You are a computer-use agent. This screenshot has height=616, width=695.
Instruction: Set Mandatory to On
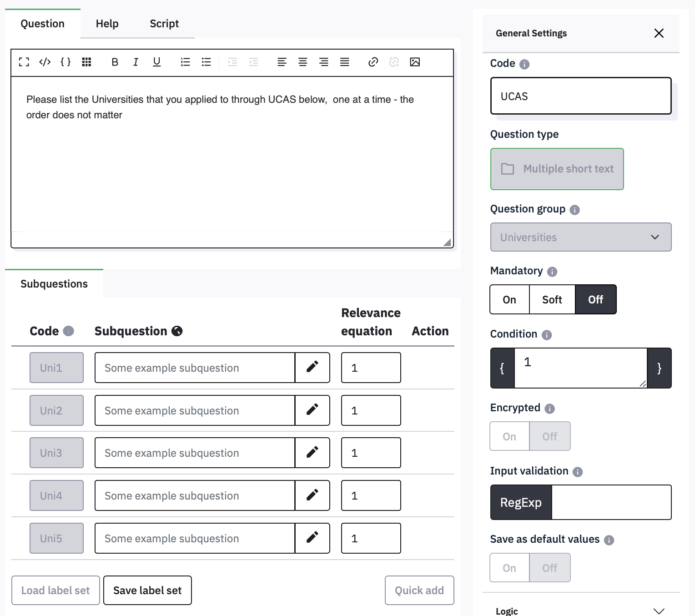point(509,299)
